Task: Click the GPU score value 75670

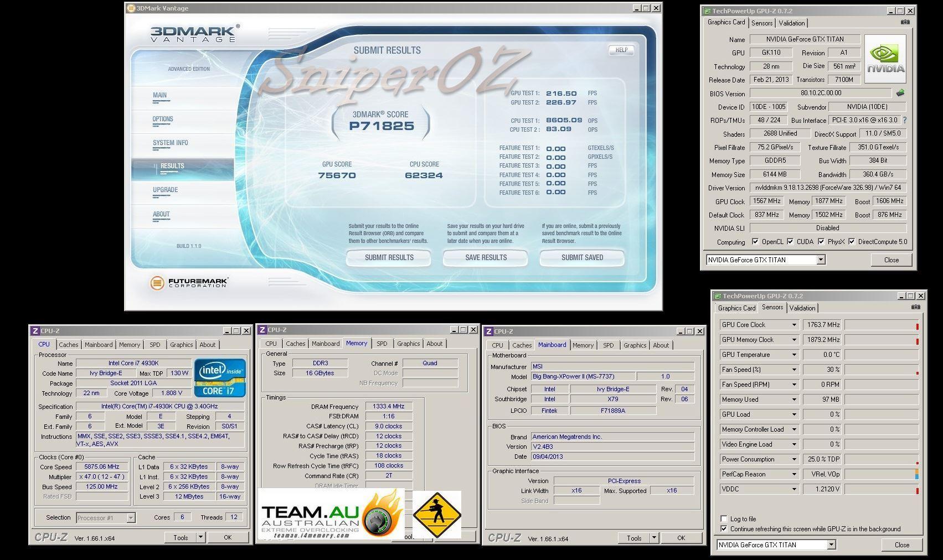Action: pyautogui.click(x=337, y=175)
